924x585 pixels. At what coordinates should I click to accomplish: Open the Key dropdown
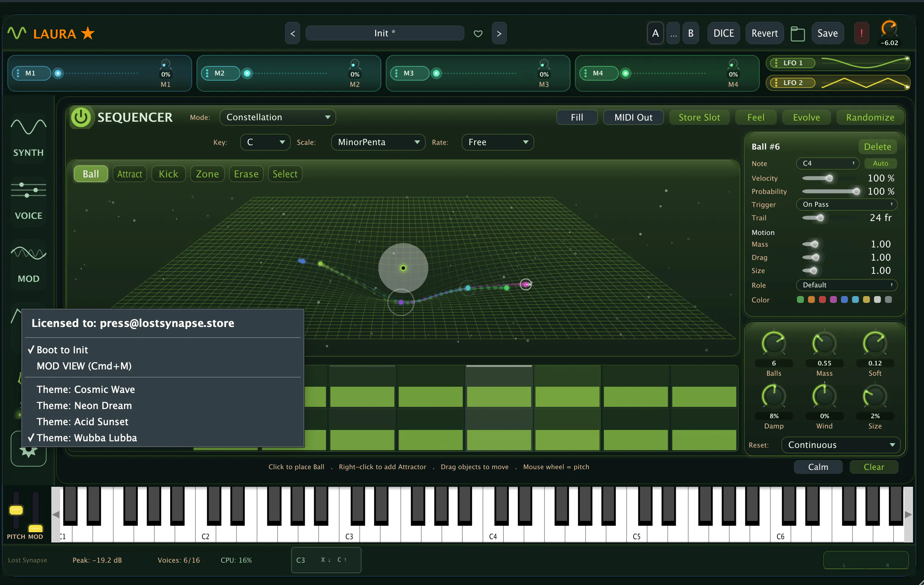point(265,142)
